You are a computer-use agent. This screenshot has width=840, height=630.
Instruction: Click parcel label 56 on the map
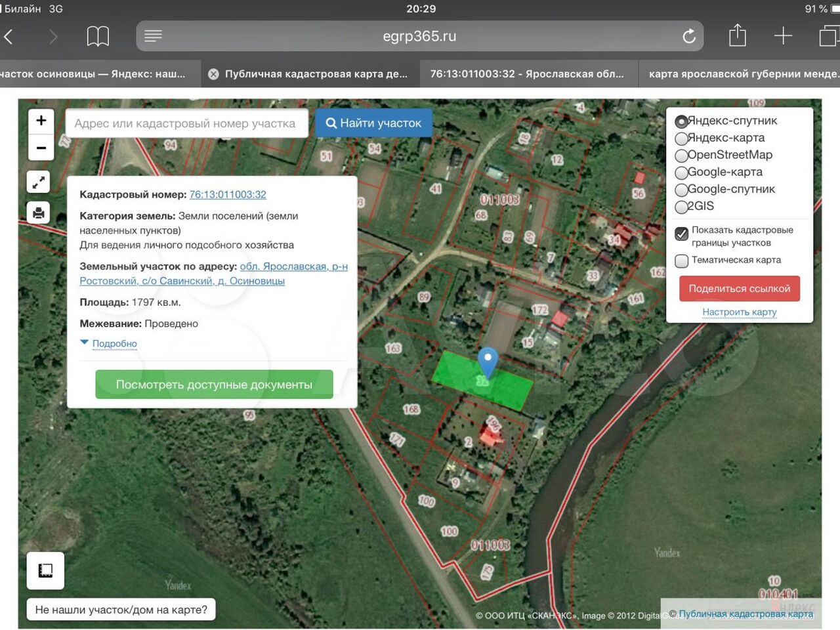tap(638, 194)
